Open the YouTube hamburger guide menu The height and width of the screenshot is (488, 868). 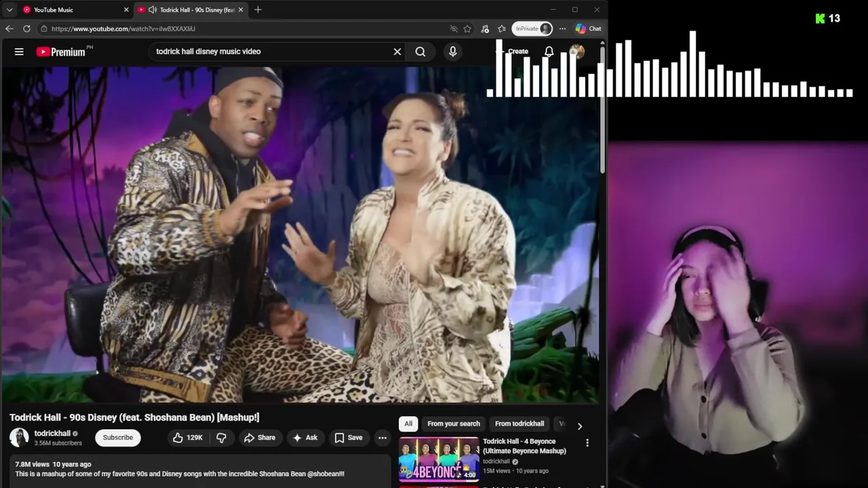click(19, 52)
